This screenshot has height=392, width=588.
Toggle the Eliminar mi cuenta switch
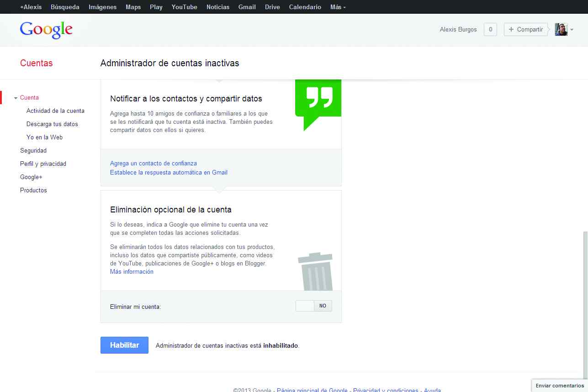coord(314,306)
